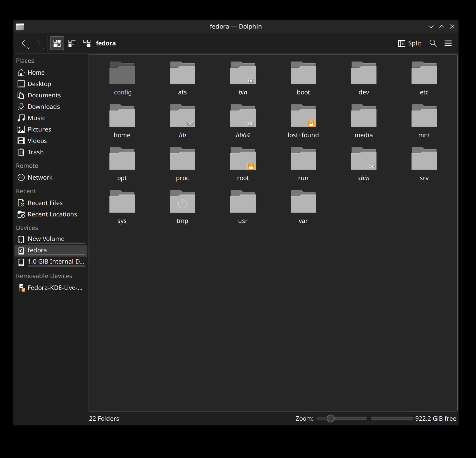Select the proc folder
This screenshot has height=458, width=476.
[x=182, y=164]
